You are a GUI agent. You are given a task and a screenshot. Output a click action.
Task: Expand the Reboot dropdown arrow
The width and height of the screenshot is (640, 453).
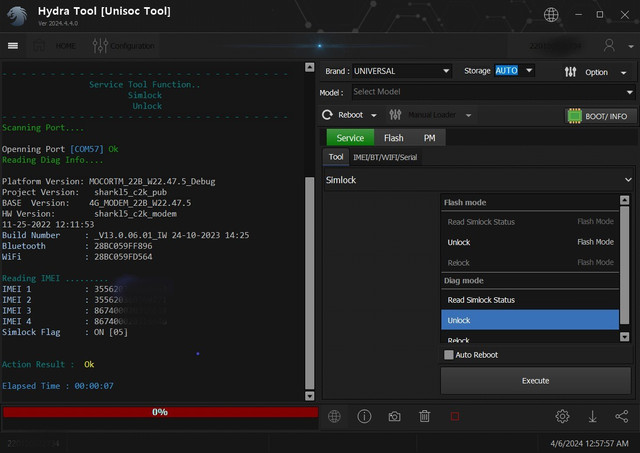point(373,115)
